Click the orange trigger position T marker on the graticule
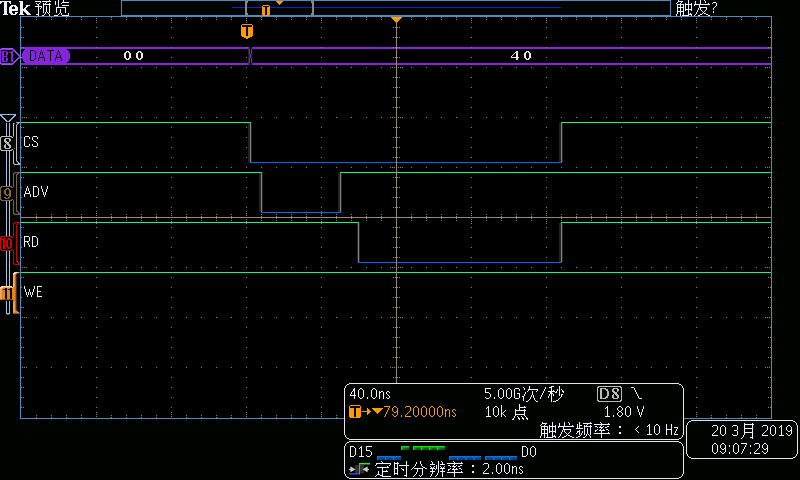The image size is (800, 480). click(247, 31)
